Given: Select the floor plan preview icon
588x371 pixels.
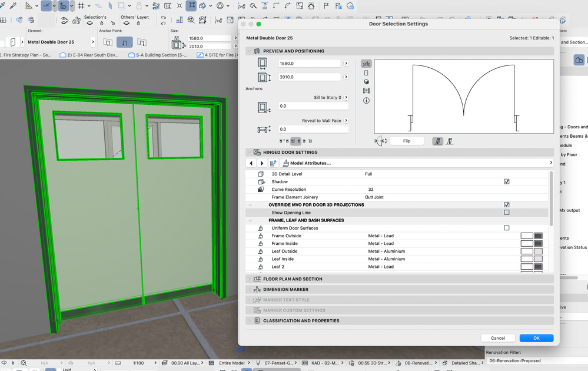Looking at the screenshot, I should [366, 64].
